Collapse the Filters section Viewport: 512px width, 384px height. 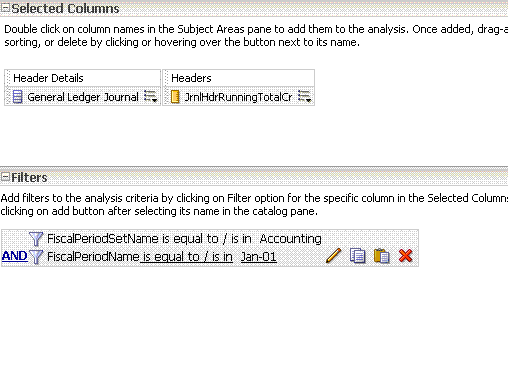coord(5,177)
